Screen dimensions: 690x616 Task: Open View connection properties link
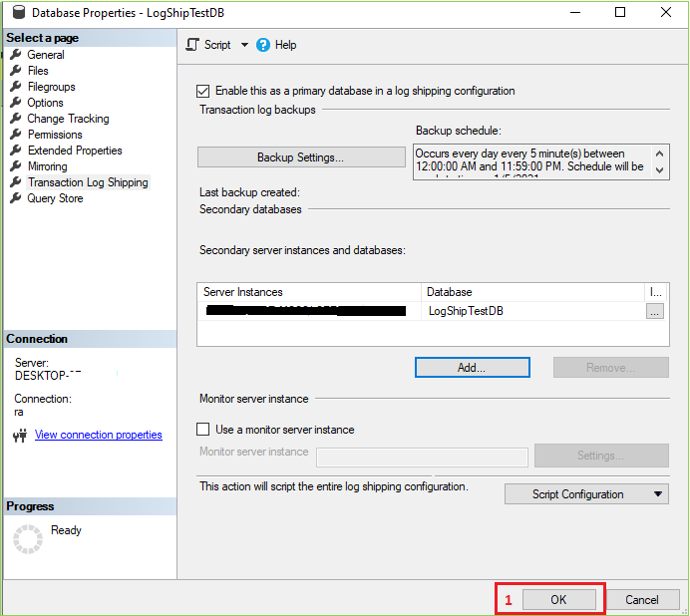98,435
